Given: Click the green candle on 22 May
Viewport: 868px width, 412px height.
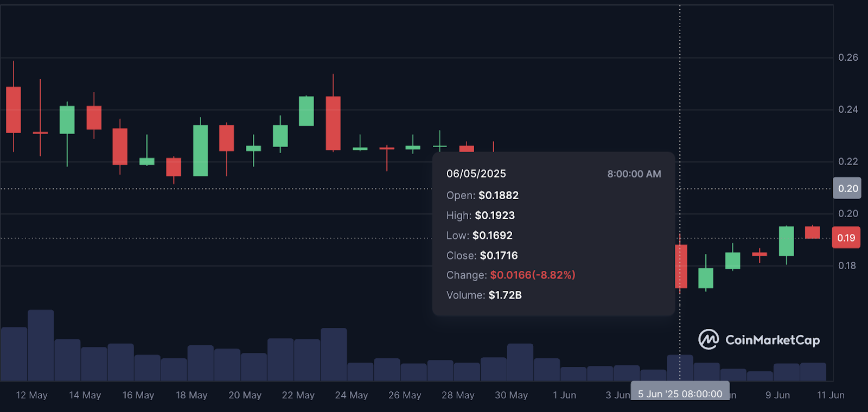Looking at the screenshot, I should coord(307,111).
